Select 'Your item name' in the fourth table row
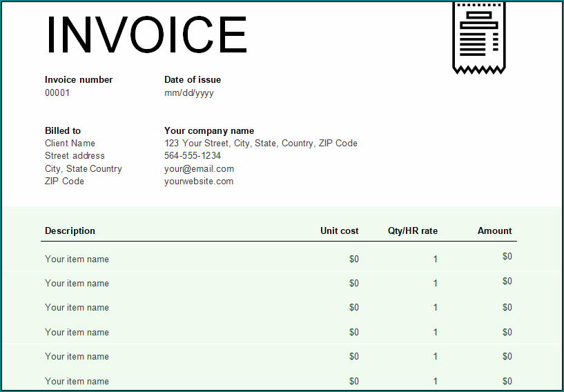Viewport: 564px width, 392px height. point(77,332)
